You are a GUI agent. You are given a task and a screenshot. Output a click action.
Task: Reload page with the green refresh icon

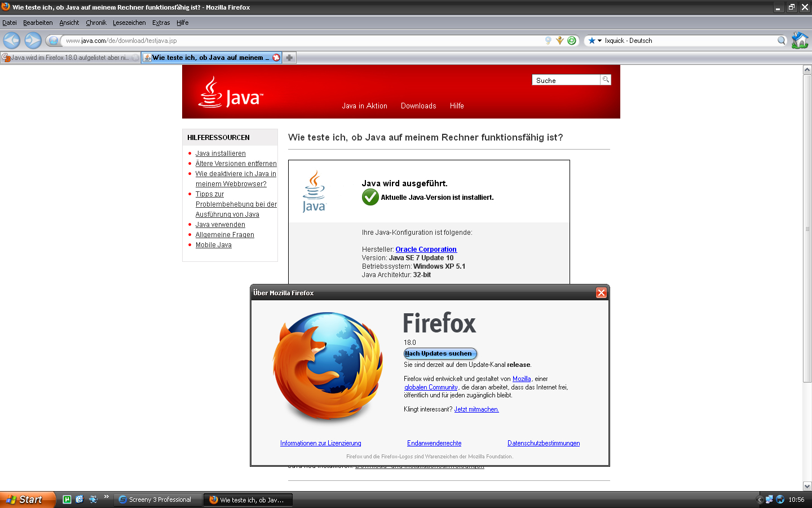pyautogui.click(x=572, y=41)
